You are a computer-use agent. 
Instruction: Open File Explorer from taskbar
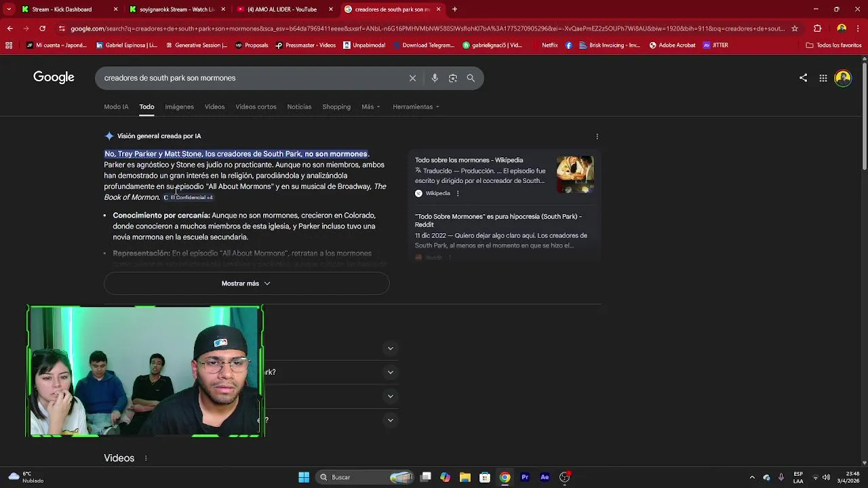coord(465,477)
